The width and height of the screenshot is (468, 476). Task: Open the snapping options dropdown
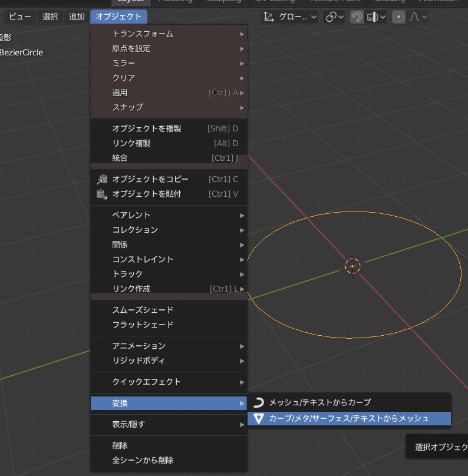376,17
